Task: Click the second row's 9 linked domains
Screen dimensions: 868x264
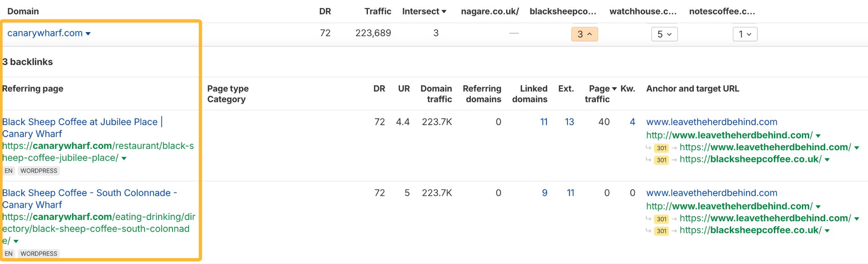Action: 545,193
